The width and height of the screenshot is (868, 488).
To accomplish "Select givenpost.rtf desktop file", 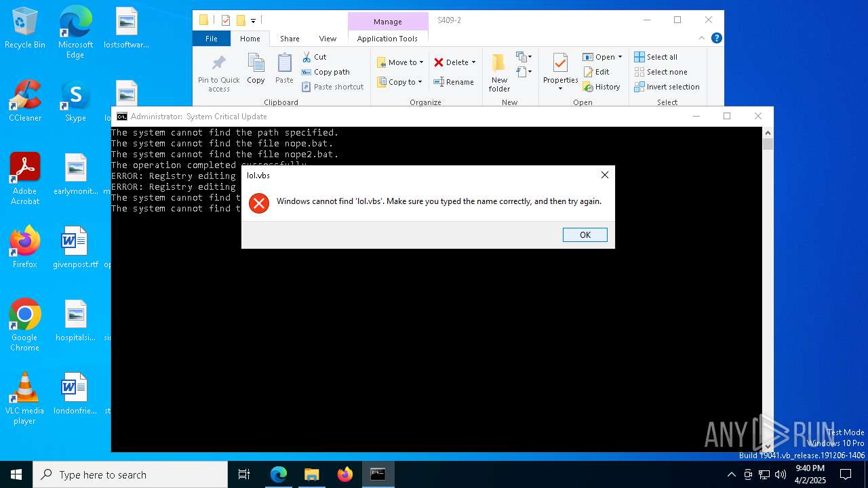I will [75, 247].
